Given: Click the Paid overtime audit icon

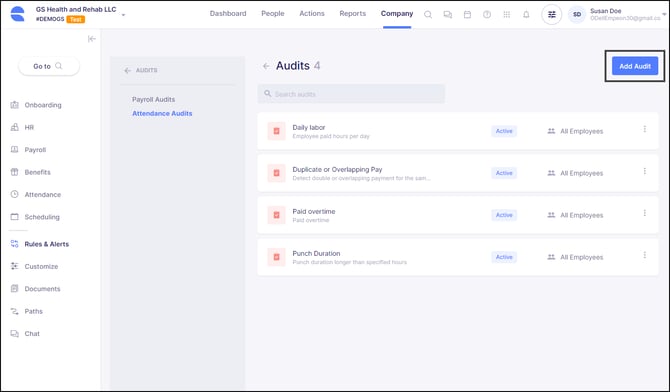Looking at the screenshot, I should point(276,215).
